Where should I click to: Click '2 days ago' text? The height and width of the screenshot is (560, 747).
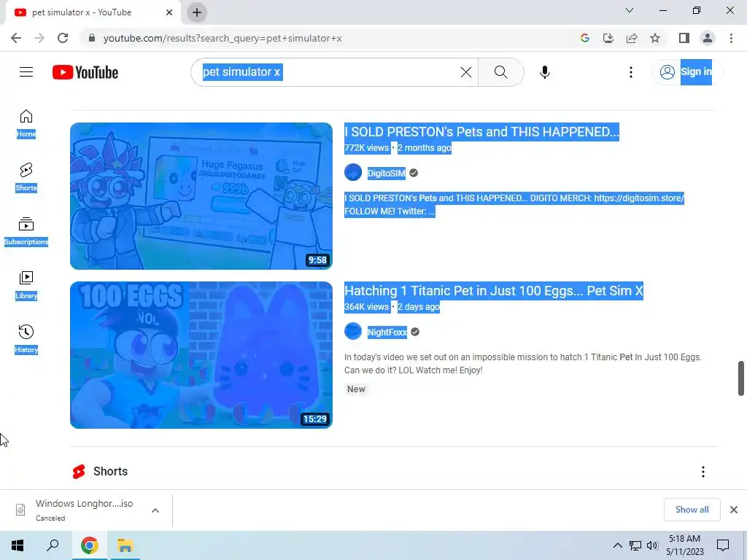418,307
